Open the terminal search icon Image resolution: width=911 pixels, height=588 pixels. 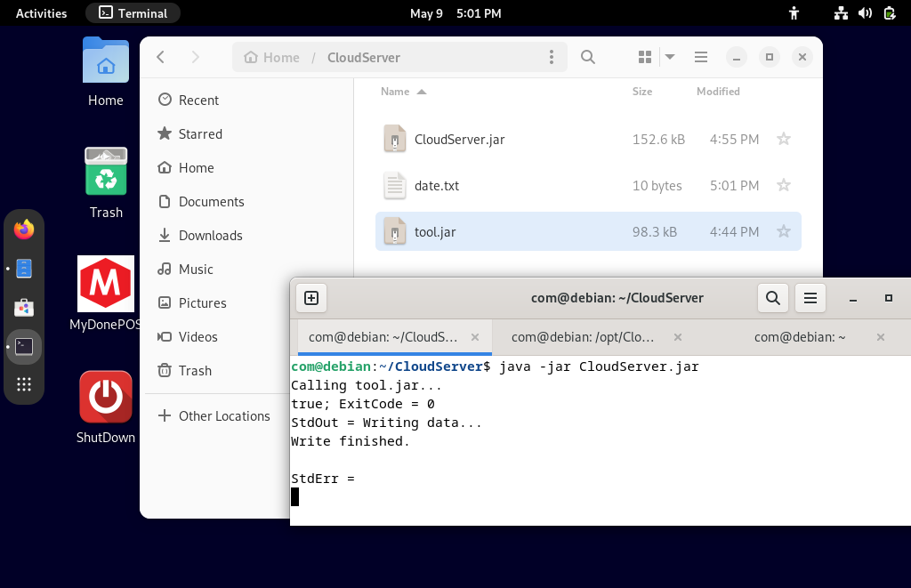(x=772, y=298)
